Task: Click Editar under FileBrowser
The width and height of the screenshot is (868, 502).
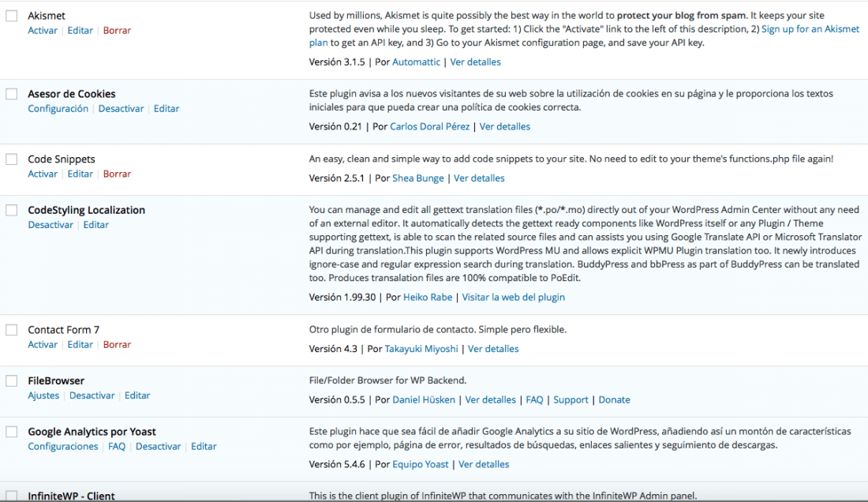Action: [137, 395]
